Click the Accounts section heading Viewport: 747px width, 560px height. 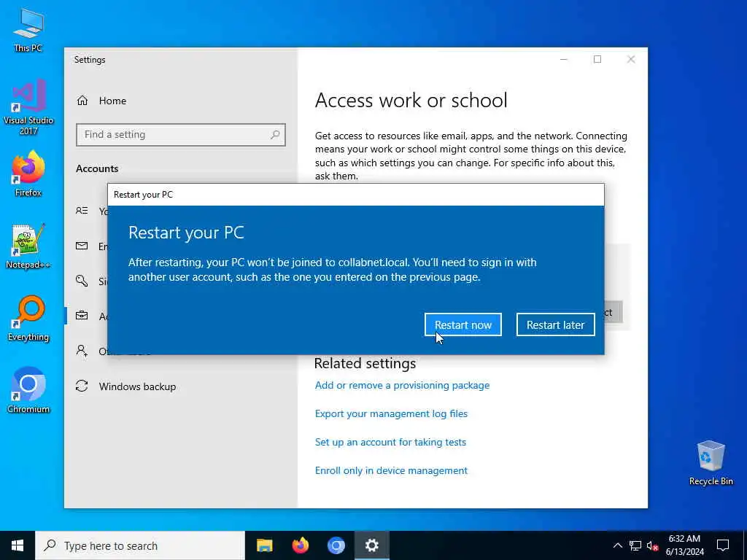click(x=97, y=168)
